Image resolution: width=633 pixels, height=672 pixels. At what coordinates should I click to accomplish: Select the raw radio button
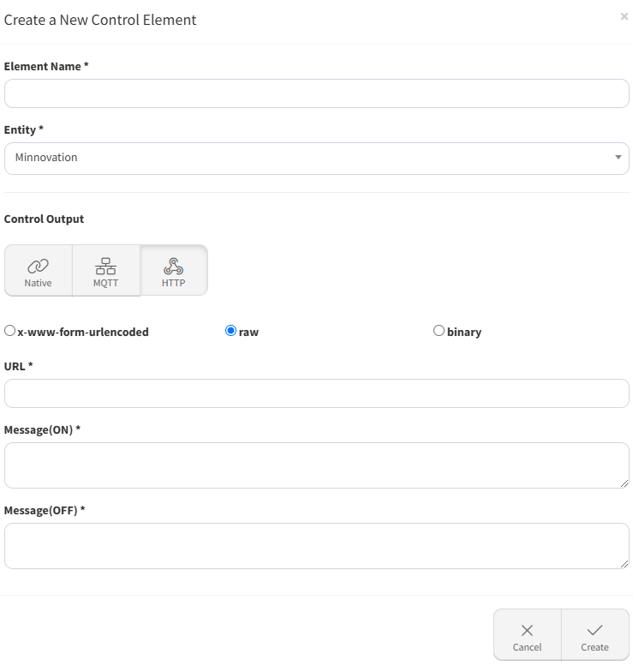[230, 331]
